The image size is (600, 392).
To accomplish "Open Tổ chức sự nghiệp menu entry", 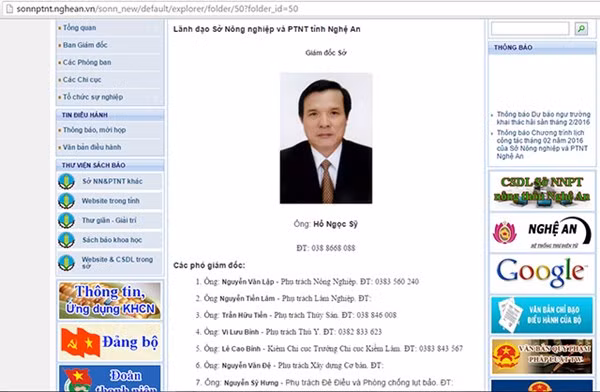I will pos(93,97).
